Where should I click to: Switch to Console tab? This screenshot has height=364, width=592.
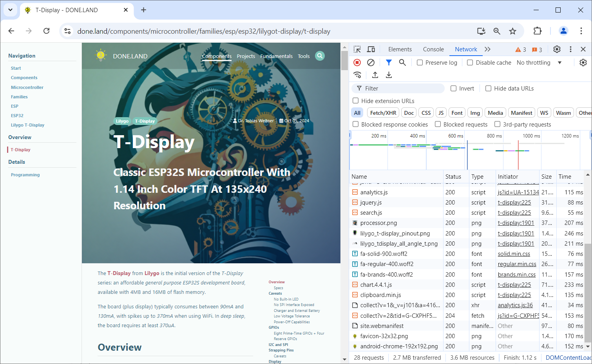point(433,49)
